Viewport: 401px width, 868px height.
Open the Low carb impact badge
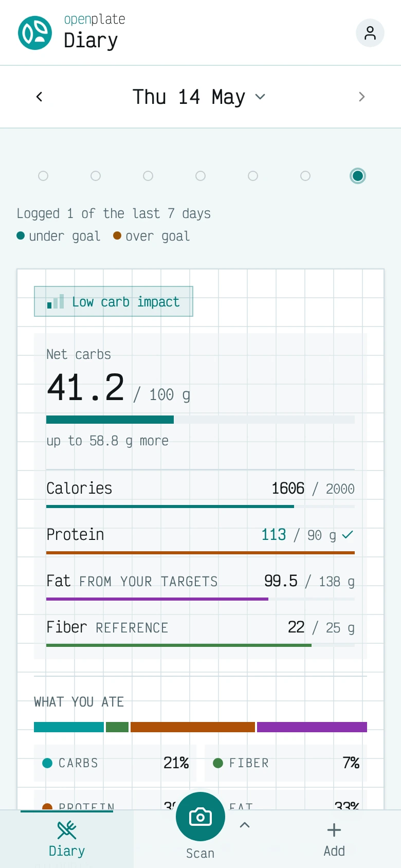[114, 301]
